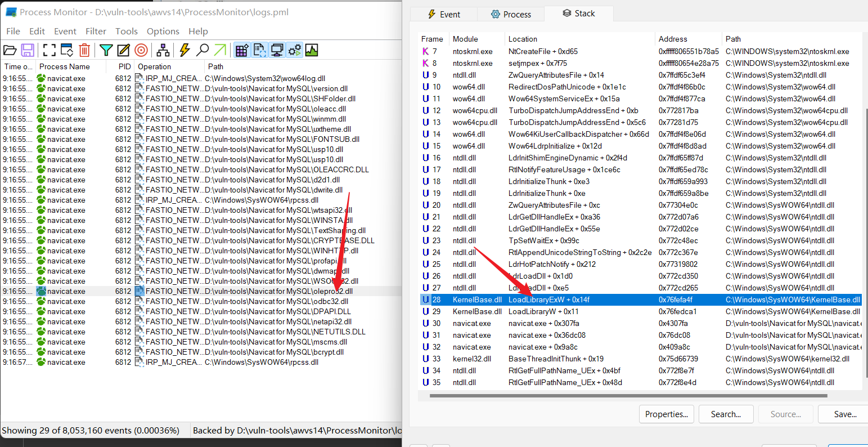Open the Options menu
Viewport: 868px width, 447px height.
(x=163, y=32)
